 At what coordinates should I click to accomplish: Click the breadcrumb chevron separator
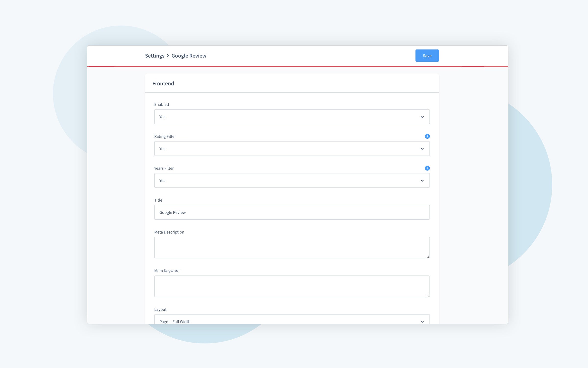168,56
